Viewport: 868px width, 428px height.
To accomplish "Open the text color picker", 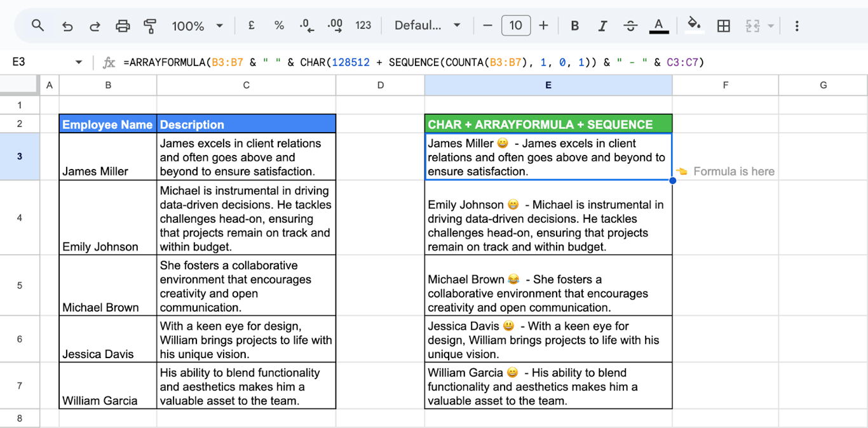I will 659,25.
